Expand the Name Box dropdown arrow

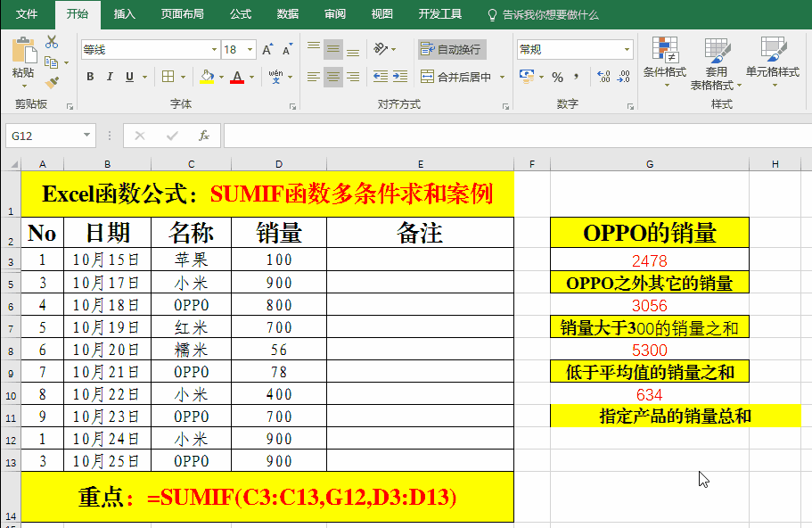coord(86,136)
